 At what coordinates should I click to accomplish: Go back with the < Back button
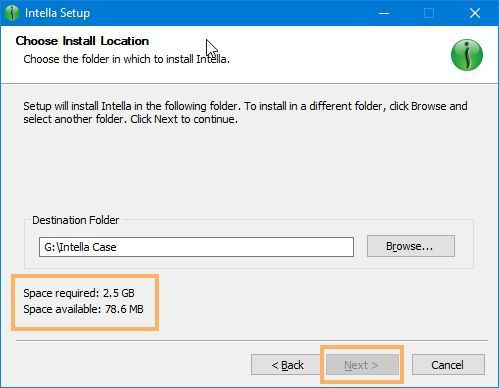coord(287,365)
